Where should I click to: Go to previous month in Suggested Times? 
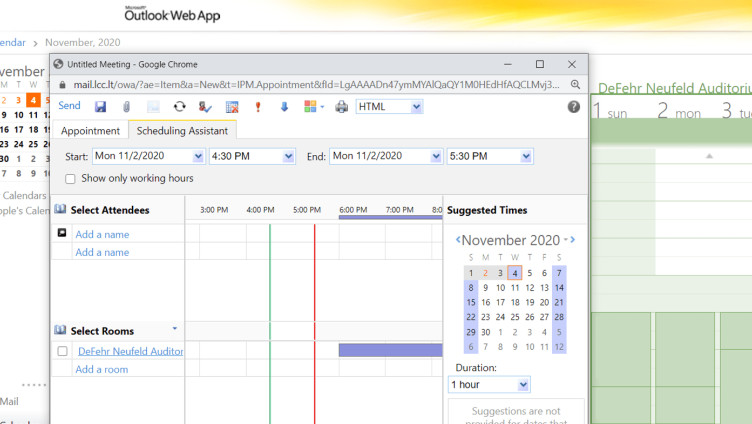pos(458,240)
